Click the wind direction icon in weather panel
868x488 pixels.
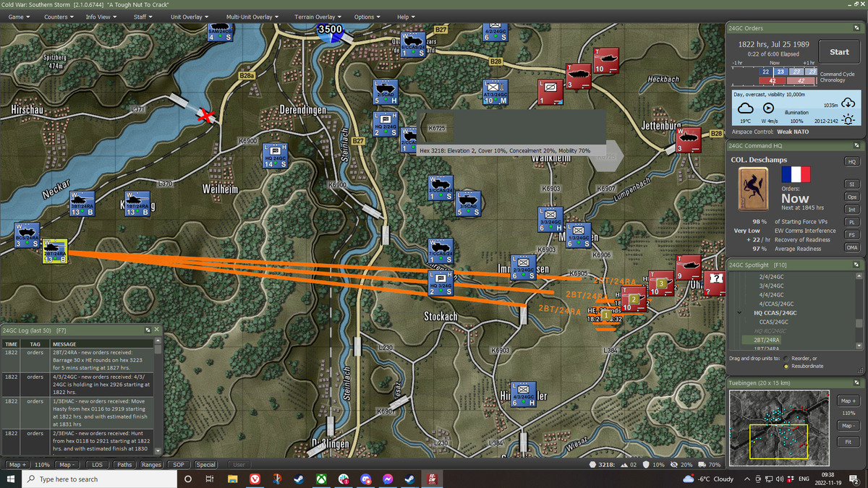768,108
